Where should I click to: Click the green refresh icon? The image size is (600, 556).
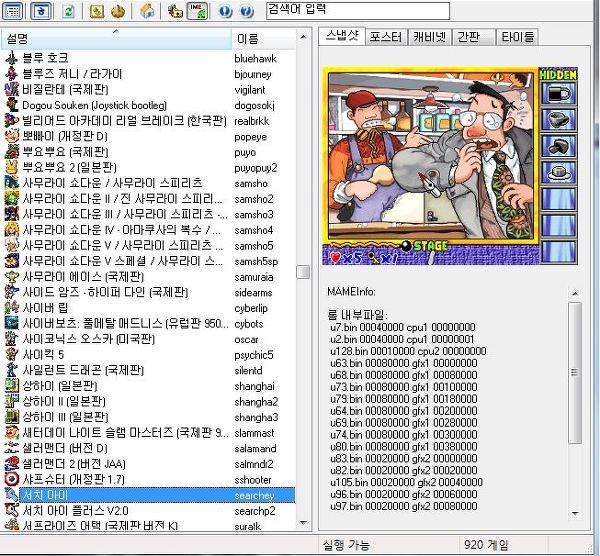pos(68,11)
